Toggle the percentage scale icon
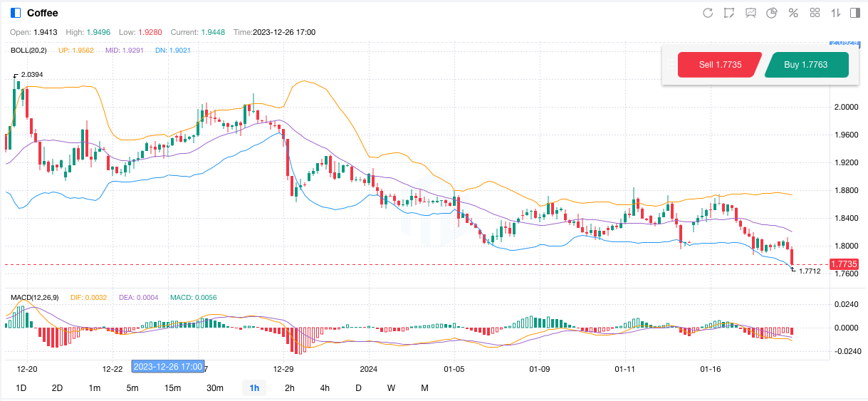 [x=793, y=13]
